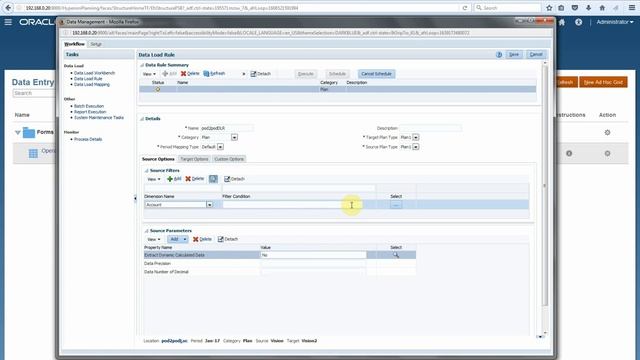640x360 pixels.
Task: Click the Oracle home icon in header
Action: tap(562, 22)
